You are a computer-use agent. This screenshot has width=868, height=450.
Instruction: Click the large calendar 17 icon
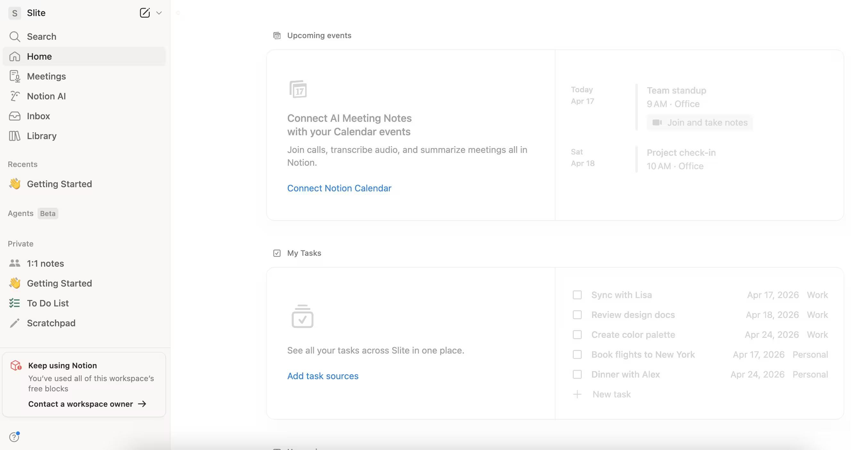point(298,89)
